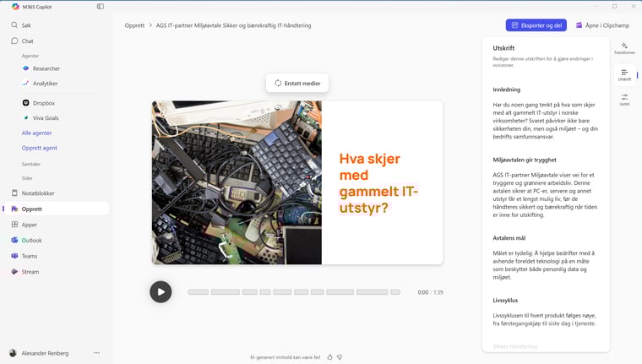Click the Eksporter og del button

536,25
